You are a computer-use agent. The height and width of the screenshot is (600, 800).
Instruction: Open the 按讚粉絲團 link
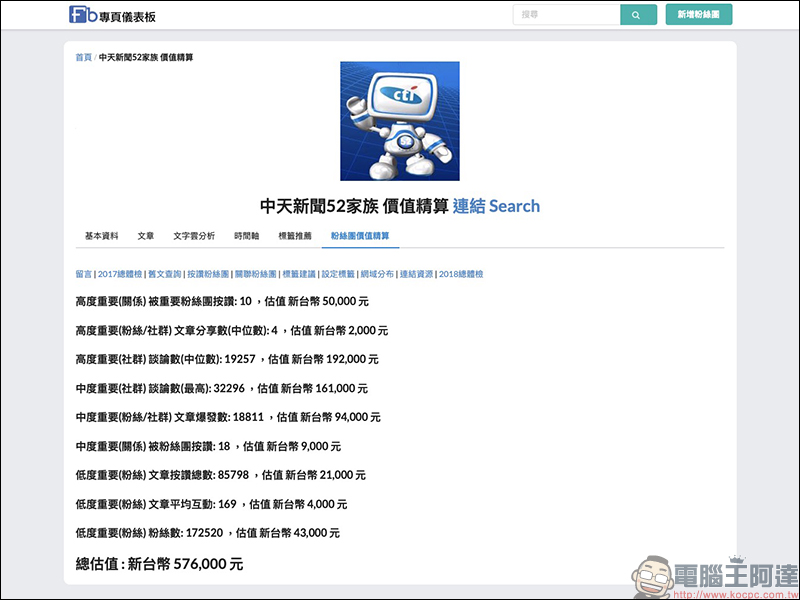(208, 274)
